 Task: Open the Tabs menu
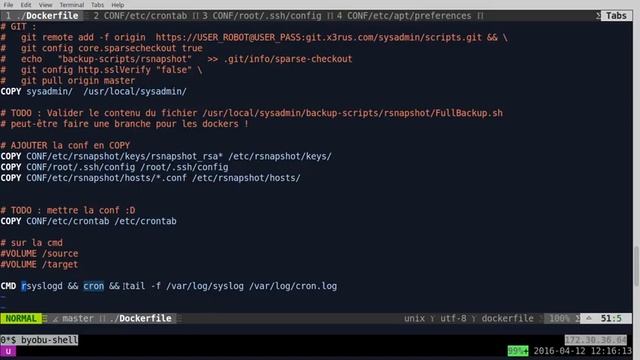[x=97, y=5]
